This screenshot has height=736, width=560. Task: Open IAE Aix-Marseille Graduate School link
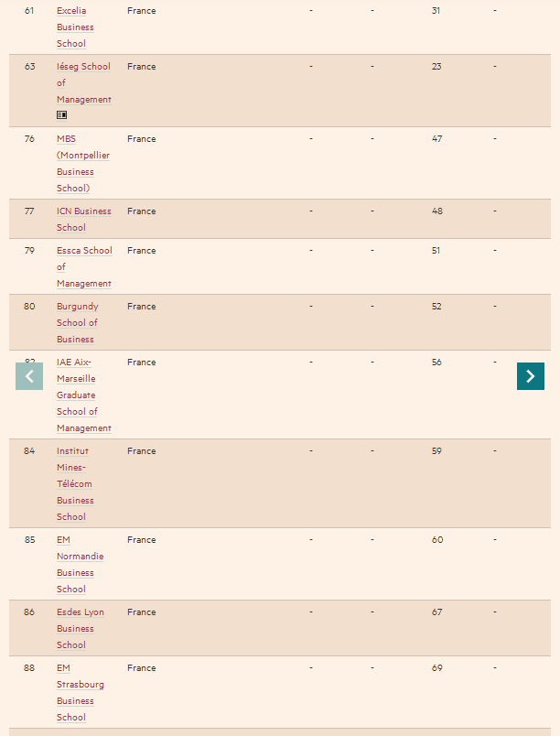[x=84, y=395]
